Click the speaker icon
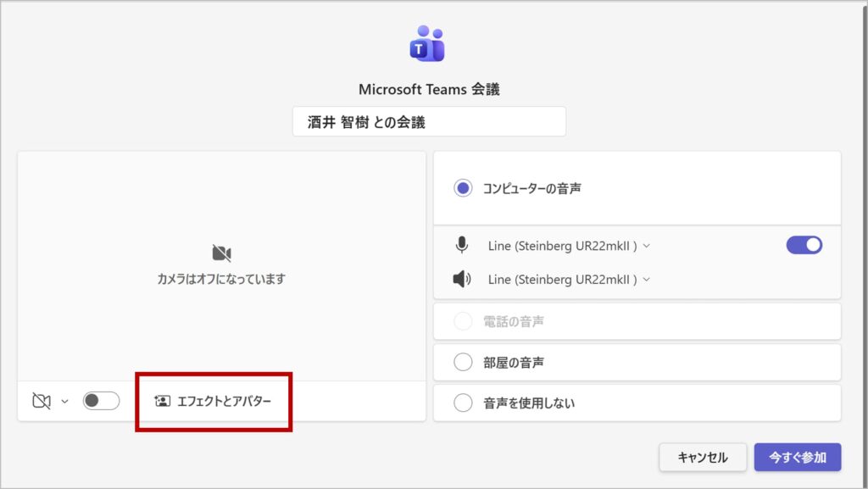Screen dimensions: 868x489 [x=462, y=279]
